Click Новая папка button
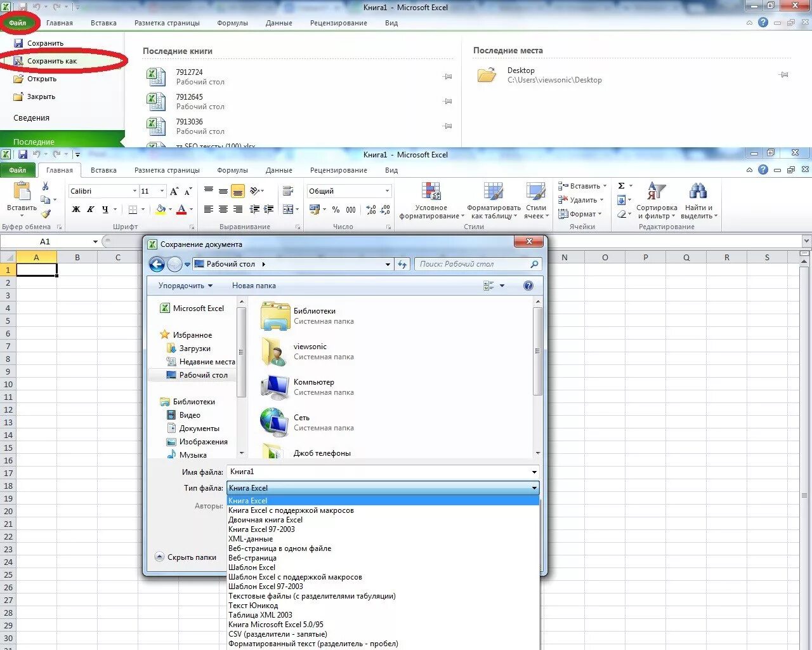The image size is (812, 650). [x=254, y=286]
